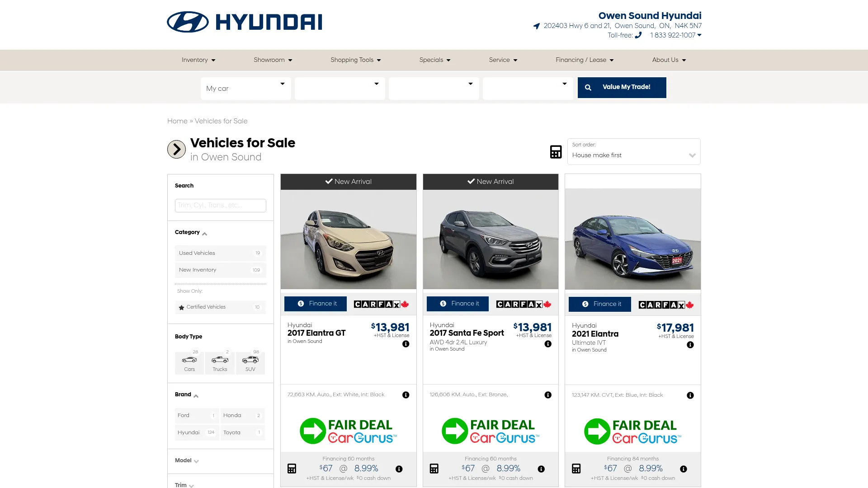Screen dimensions: 868x488
Task: Go to Home breadcrumb link
Action: point(177,121)
